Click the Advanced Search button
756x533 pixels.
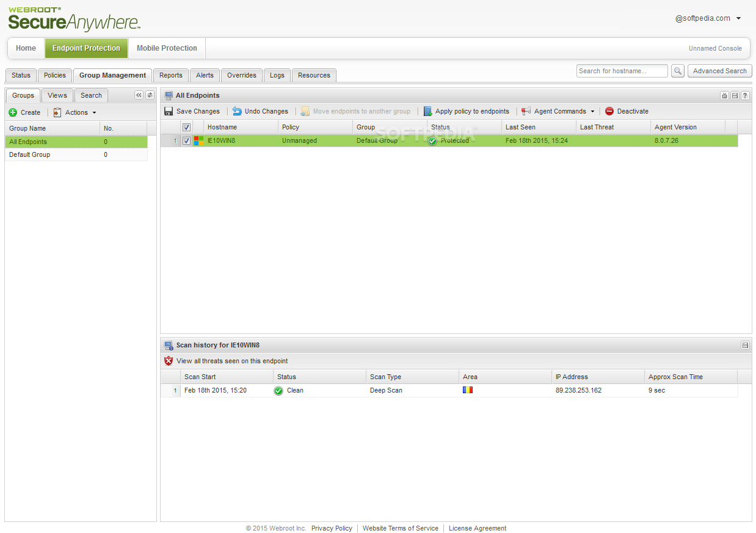[720, 71]
